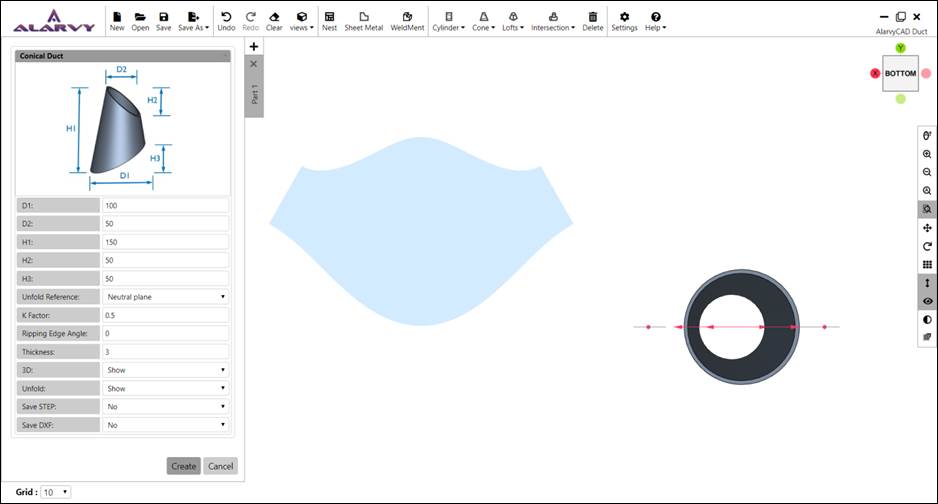Open the Help menu
This screenshot has width=938, height=504.
[656, 21]
